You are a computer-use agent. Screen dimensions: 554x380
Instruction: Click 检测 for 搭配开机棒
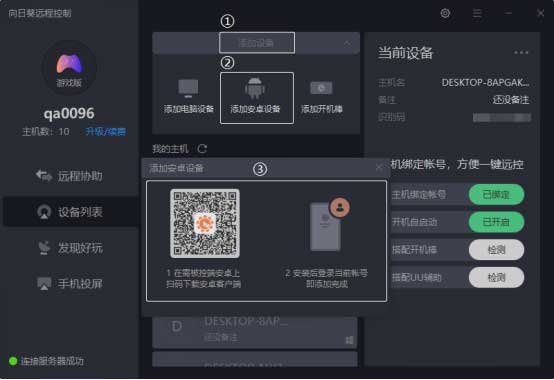[496, 250]
